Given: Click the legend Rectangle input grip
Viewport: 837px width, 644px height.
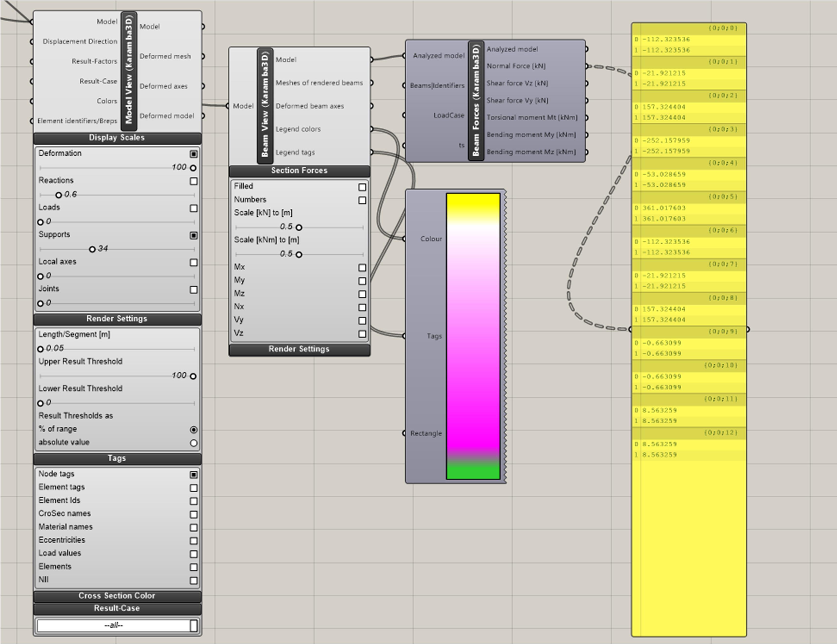Looking at the screenshot, I should coord(404,433).
